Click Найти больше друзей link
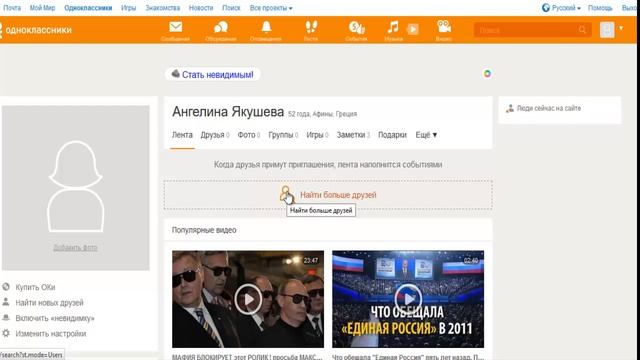The image size is (640, 360). (338, 195)
